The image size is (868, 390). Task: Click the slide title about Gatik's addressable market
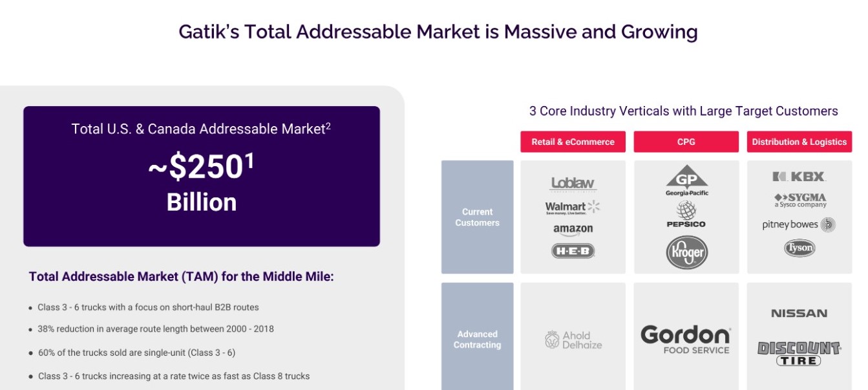438,32
